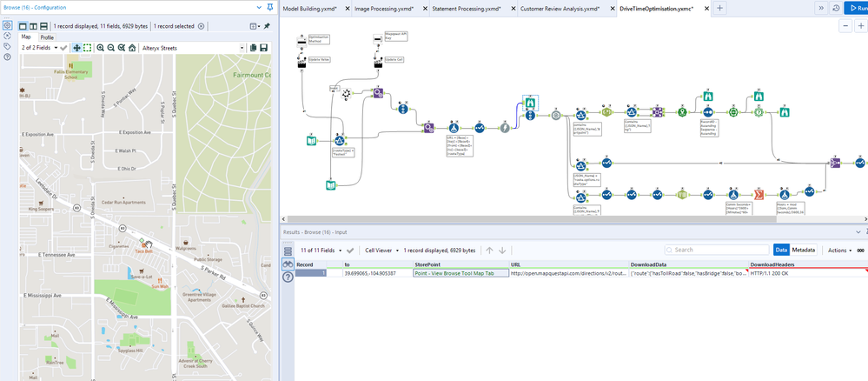Click the Metadata button in results
This screenshot has height=381, width=868.
click(802, 250)
